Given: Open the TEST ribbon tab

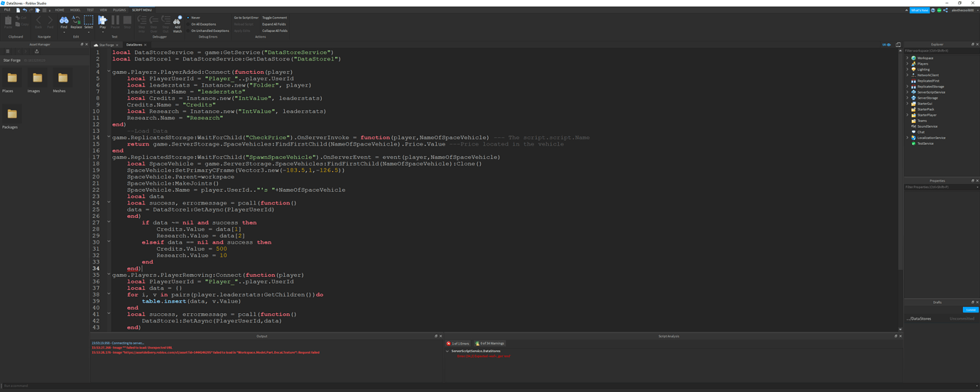Looking at the screenshot, I should [90, 10].
